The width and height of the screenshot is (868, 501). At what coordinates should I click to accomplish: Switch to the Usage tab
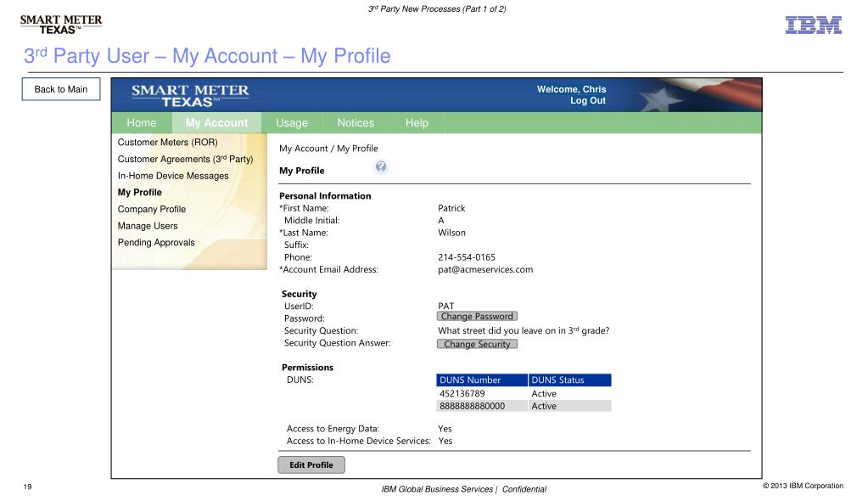pyautogui.click(x=292, y=122)
